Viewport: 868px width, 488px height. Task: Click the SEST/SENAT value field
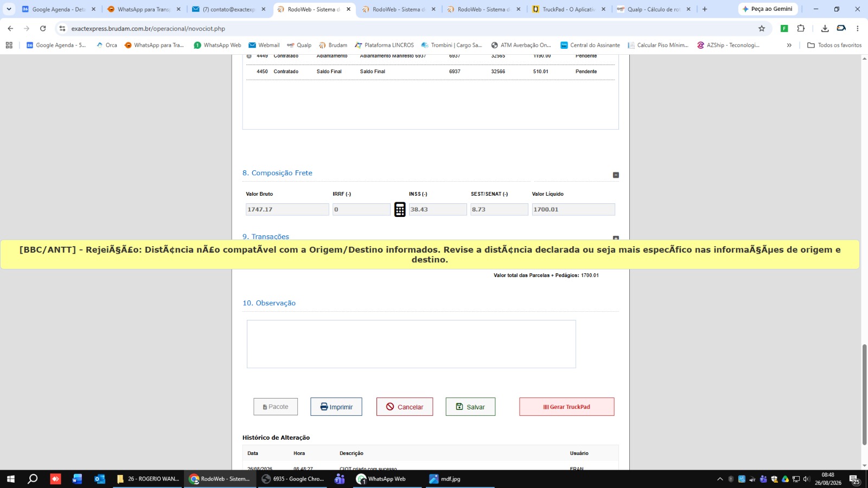pos(499,209)
